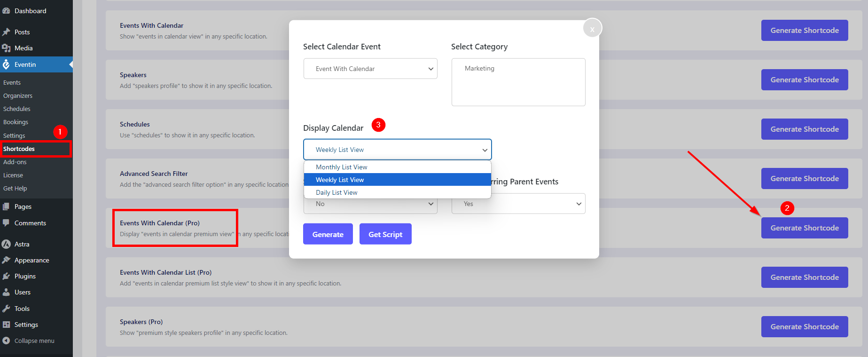
Task: Generate Shortcode for Events With Calendar
Action: (805, 30)
